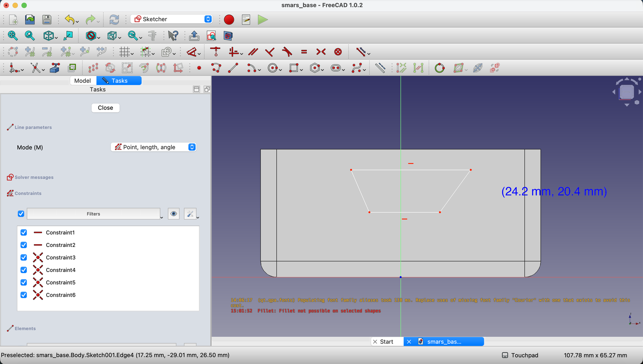Viewport: 643px width, 364px height.
Task: Click the save document icon
Action: coord(47,19)
